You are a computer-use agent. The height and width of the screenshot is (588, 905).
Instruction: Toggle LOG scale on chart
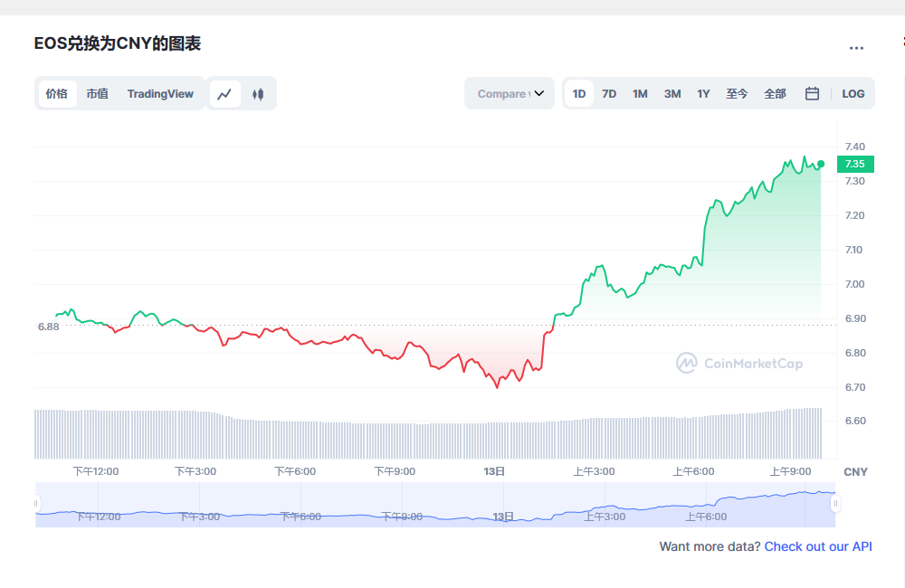[x=853, y=94]
